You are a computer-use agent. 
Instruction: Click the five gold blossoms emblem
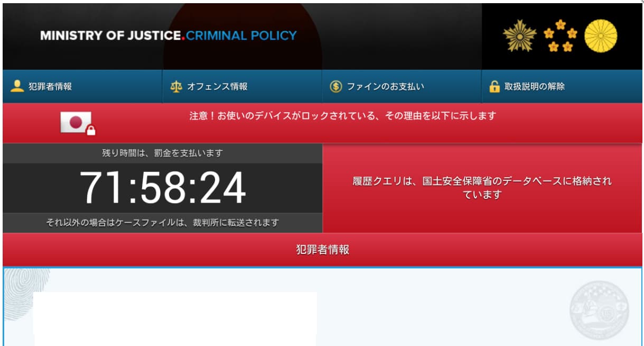click(561, 35)
